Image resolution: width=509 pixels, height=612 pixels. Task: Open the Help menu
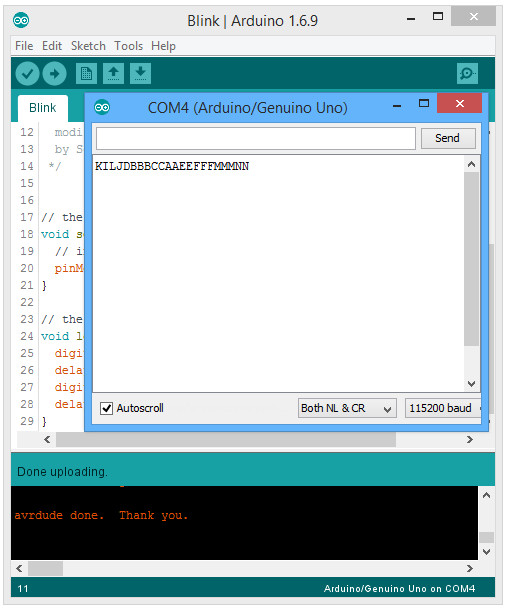pos(163,46)
